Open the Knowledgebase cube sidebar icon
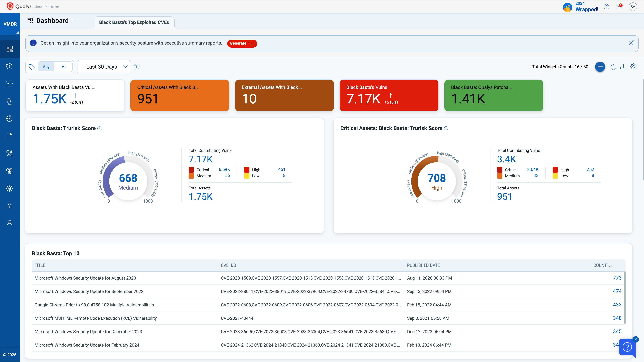The image size is (644, 362). (x=10, y=171)
